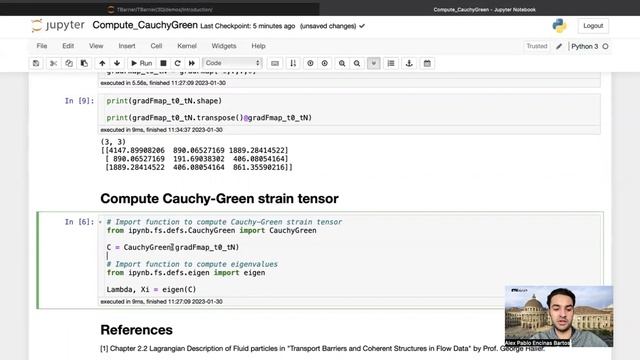This screenshot has height=360, width=640.
Task: Click the Trusted notebook indicator
Action: [536, 46]
